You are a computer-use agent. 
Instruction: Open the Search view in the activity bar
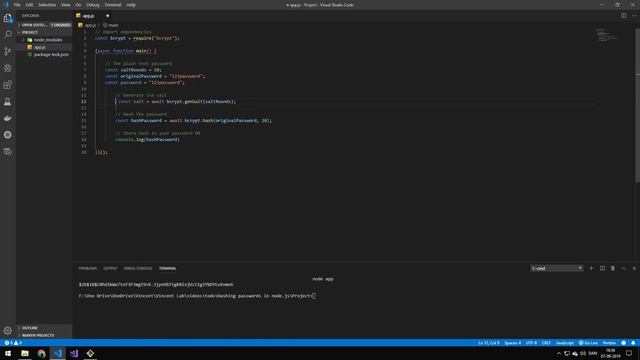coord(8,34)
